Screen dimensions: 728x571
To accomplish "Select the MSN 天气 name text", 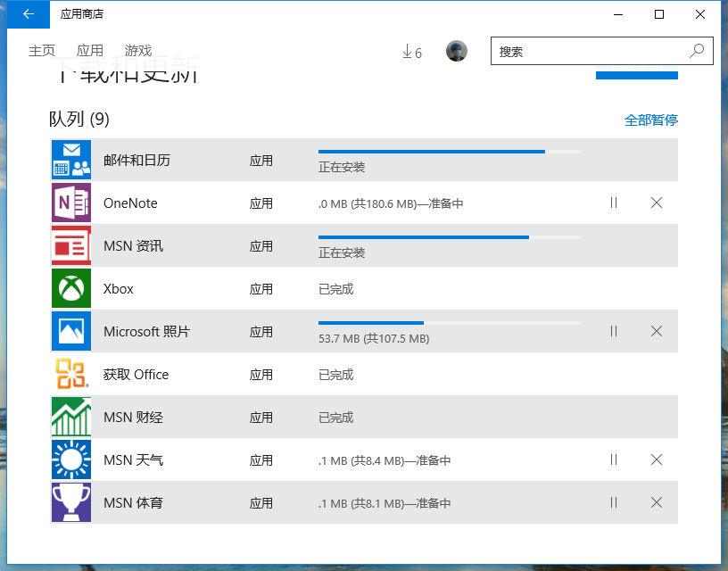I will 133,460.
